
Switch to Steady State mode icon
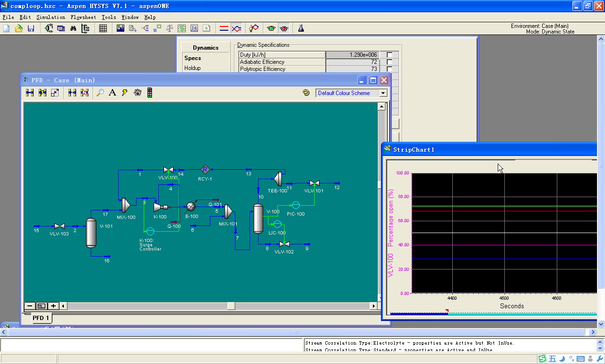coord(224,28)
